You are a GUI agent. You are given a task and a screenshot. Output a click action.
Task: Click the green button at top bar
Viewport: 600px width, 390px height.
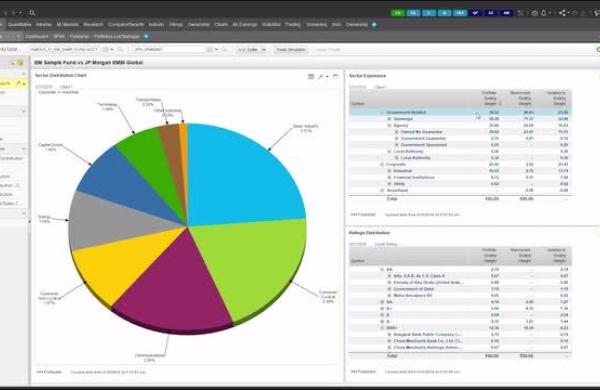tap(398, 13)
